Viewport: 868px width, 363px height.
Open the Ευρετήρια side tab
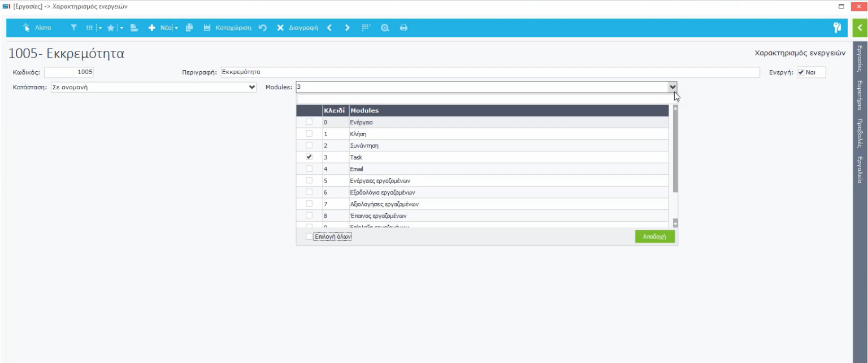coord(860,95)
